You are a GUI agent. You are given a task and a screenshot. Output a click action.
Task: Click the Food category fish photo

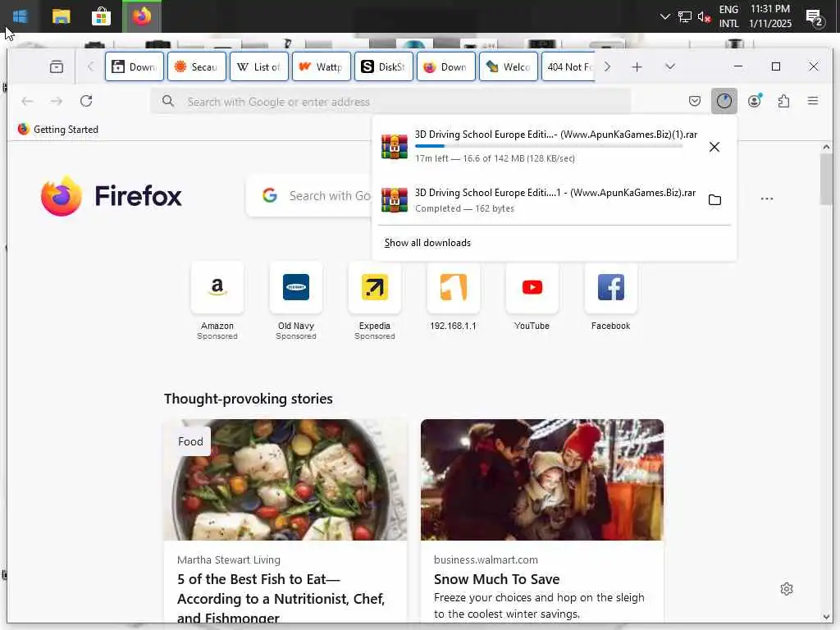point(285,479)
